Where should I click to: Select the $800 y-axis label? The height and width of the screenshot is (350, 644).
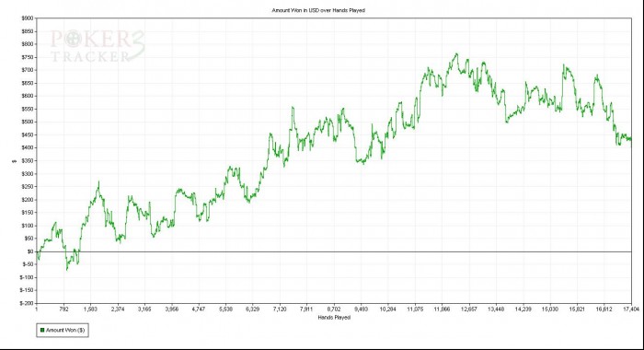pyautogui.click(x=28, y=44)
